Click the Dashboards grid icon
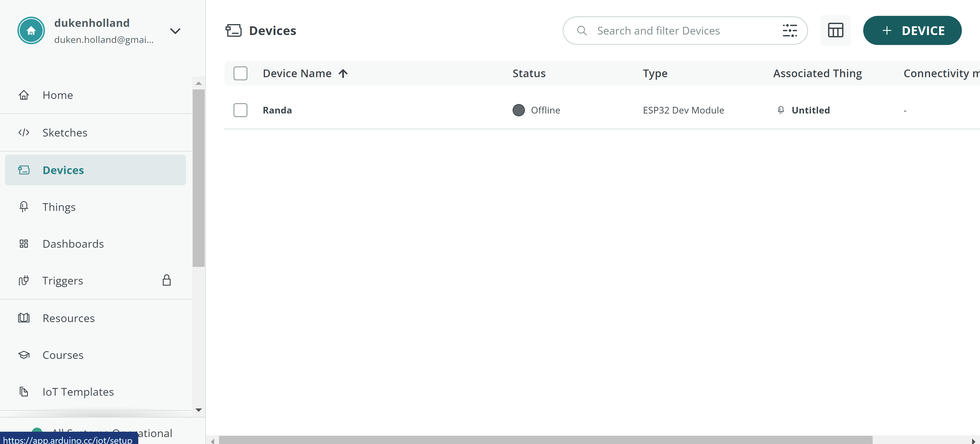Viewport: 980px width, 444px height. pos(24,244)
